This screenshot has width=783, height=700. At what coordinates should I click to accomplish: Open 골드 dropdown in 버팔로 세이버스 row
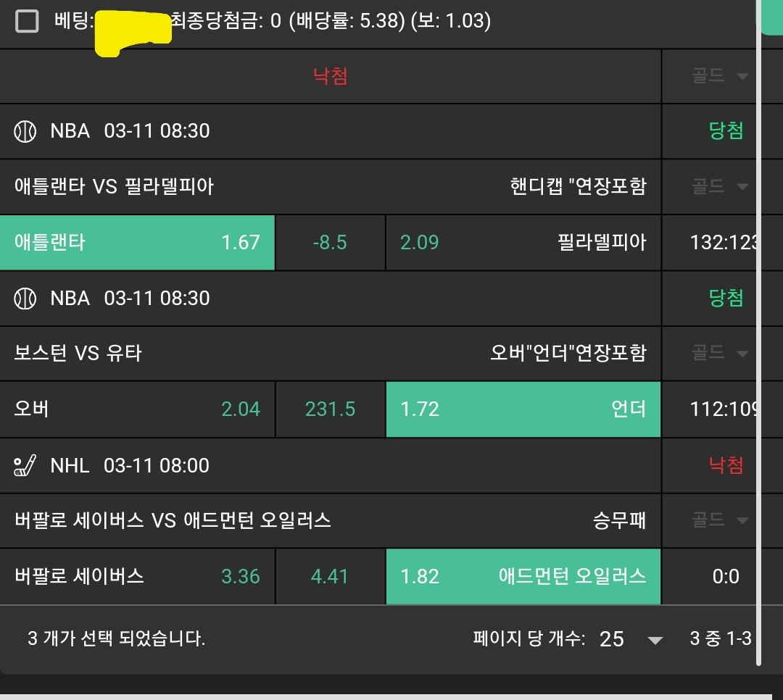pyautogui.click(x=719, y=520)
